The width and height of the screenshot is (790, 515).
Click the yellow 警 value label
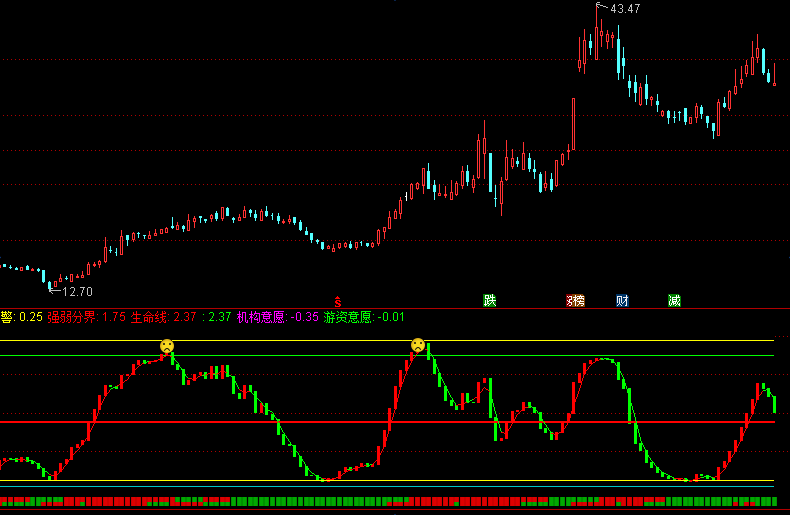21,317
